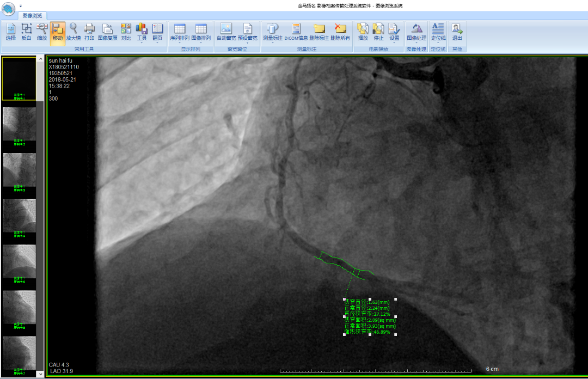Open the 对比 compare tool
The height and width of the screenshot is (379, 588).
[x=126, y=32]
